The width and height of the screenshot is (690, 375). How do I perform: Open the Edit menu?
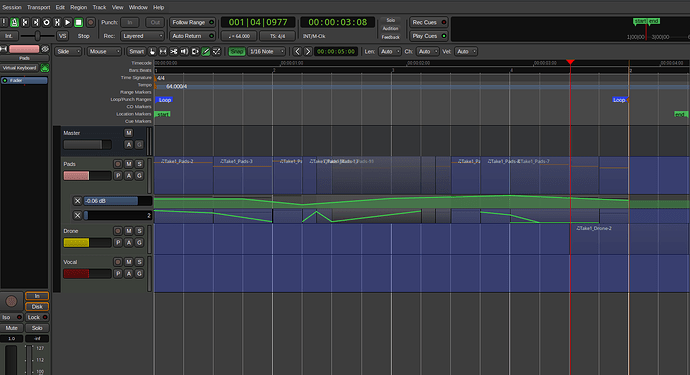(x=60, y=7)
